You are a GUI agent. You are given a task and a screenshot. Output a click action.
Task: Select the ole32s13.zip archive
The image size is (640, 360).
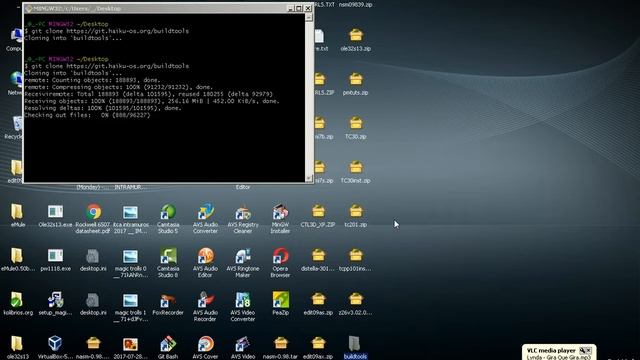[x=356, y=39]
